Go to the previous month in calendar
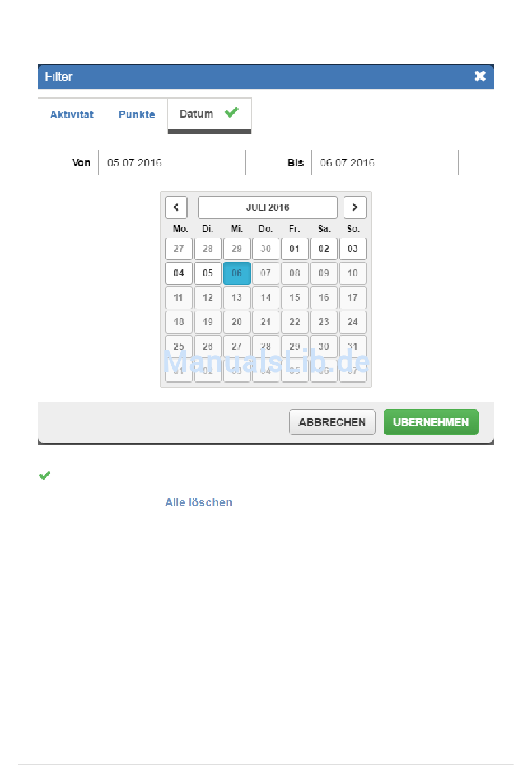Screen dimensions: 532x782 point(176,207)
